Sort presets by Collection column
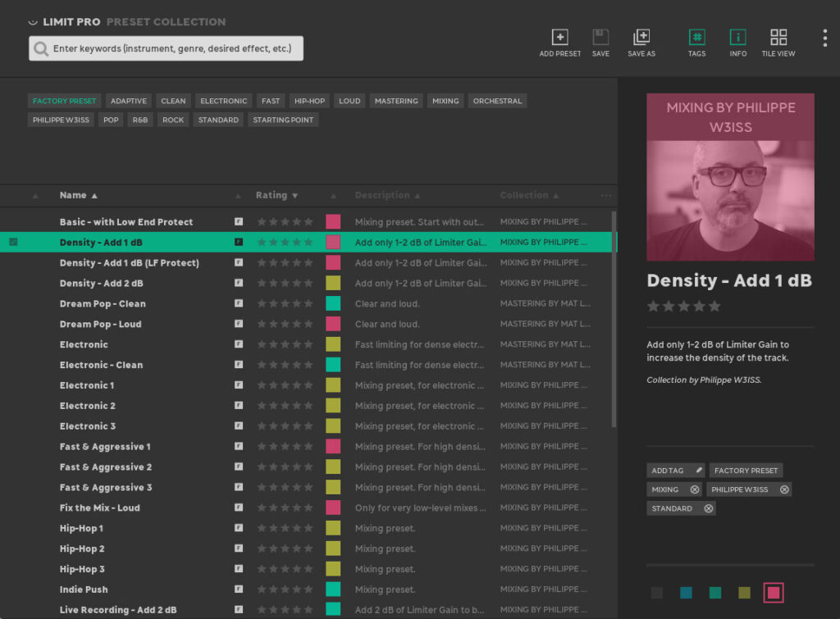840x619 pixels. pyautogui.click(x=529, y=195)
